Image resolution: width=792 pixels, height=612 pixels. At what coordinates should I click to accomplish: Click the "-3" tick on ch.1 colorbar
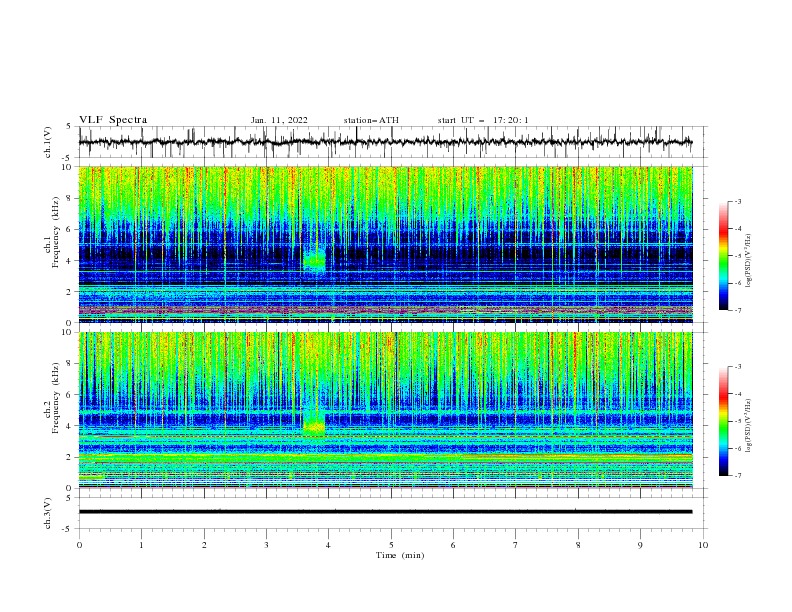coord(738,201)
